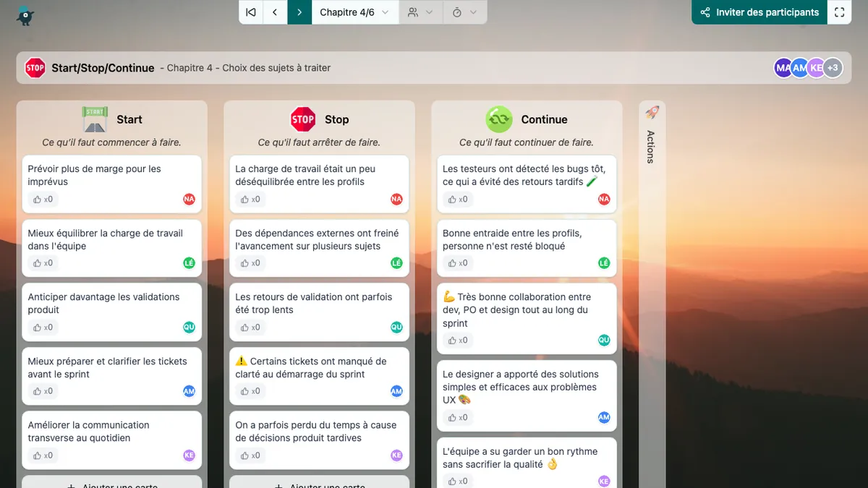The width and height of the screenshot is (868, 488).
Task: Click the Start column header
Action: coord(129,119)
